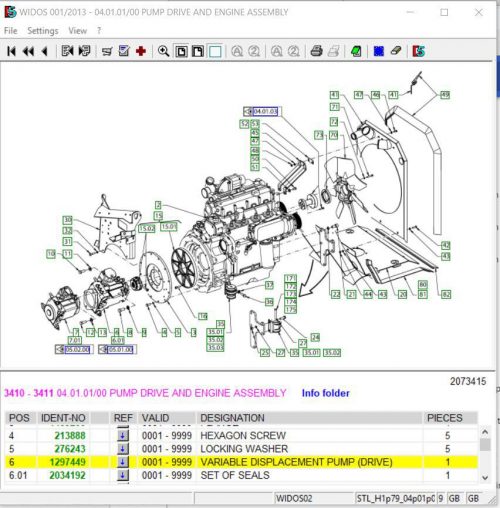Click the STL_H1p79_04p01p0 status bar entry
Viewport: 500px width, 508px height.
(x=395, y=499)
